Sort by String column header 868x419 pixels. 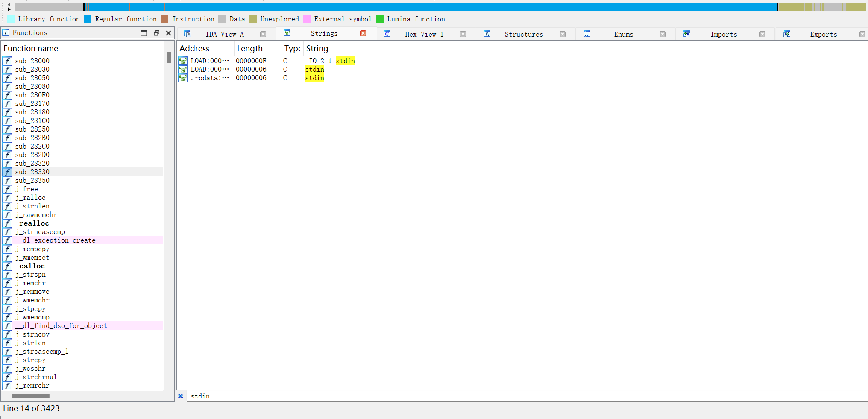pyautogui.click(x=317, y=48)
